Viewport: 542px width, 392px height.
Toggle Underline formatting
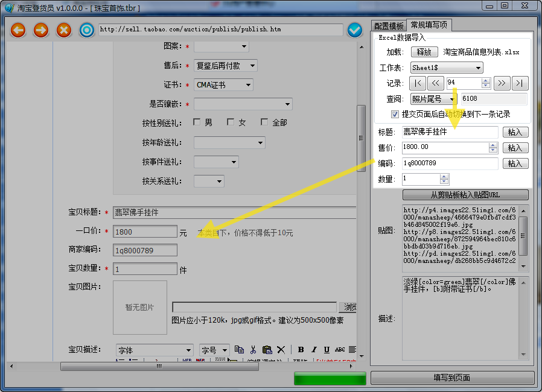click(327, 350)
